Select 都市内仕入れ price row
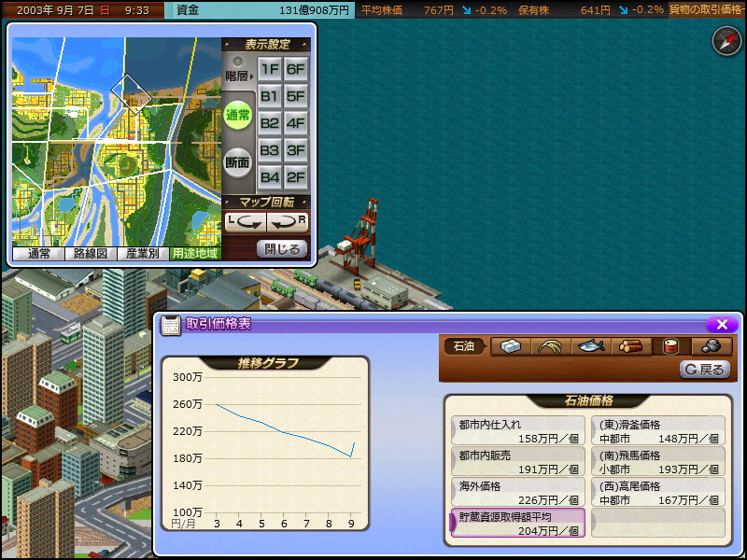The width and height of the screenshot is (747, 560). [x=518, y=431]
